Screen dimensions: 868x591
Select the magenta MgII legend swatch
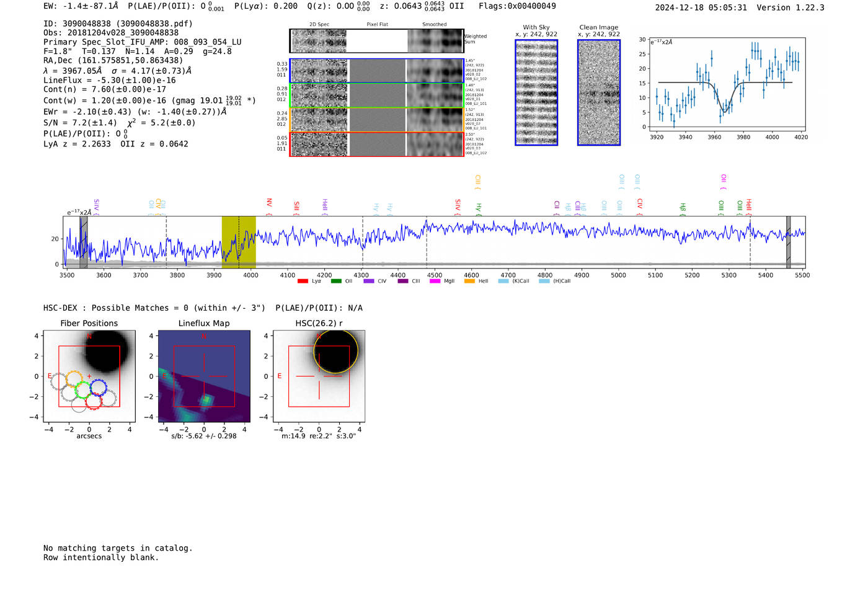pos(435,281)
